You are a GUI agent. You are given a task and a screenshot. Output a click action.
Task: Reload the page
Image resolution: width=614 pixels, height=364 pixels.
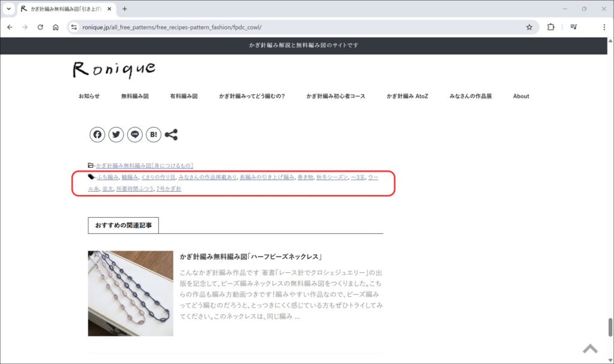pos(40,27)
